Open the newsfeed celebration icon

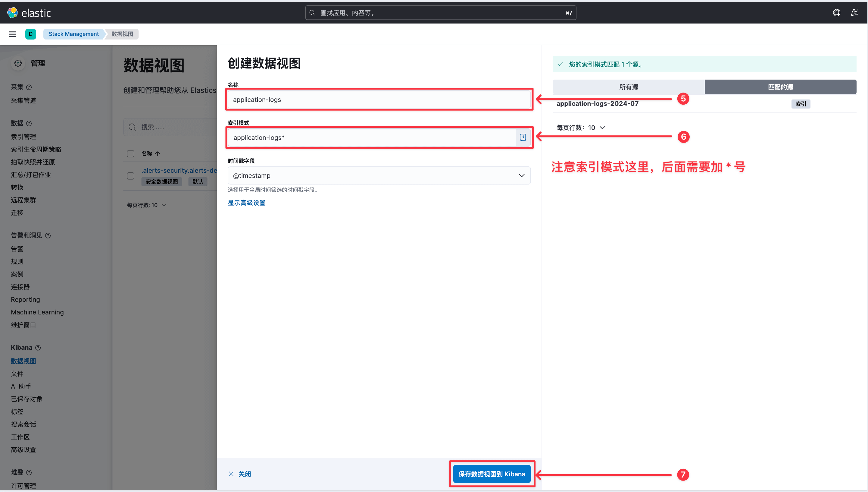[x=854, y=13]
